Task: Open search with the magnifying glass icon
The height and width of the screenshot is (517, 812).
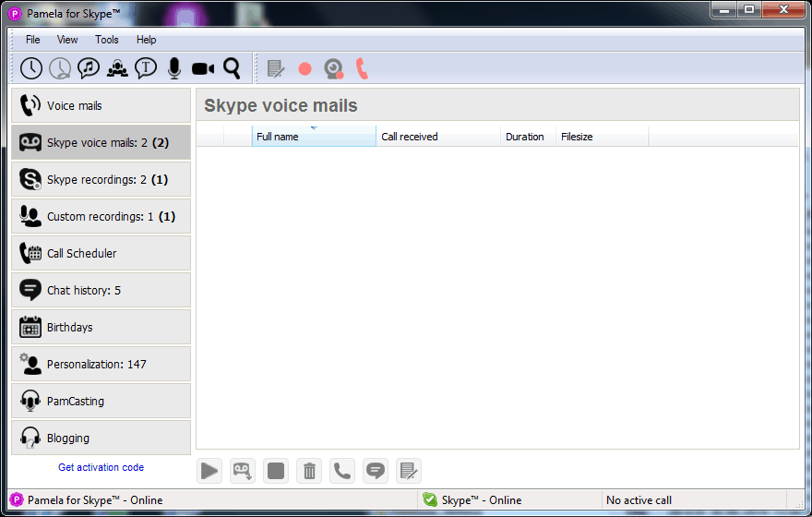Action: coord(232,68)
